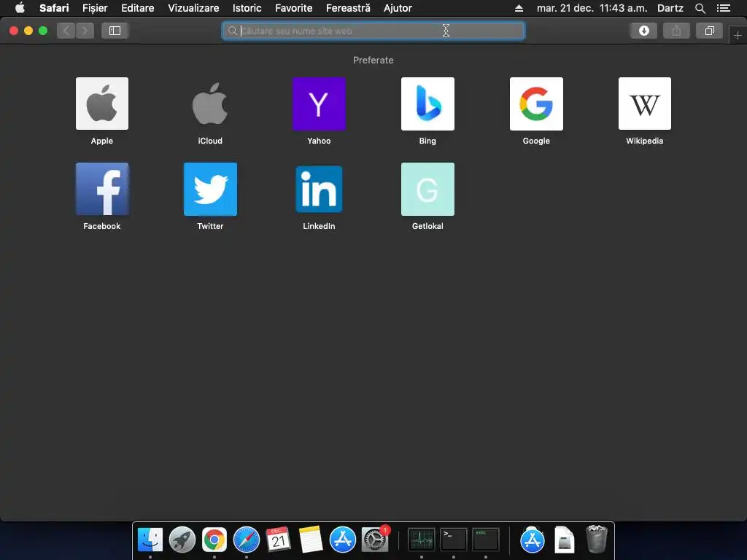This screenshot has height=560, width=747.
Task: Click the date and time in menu bar
Action: 592,8
